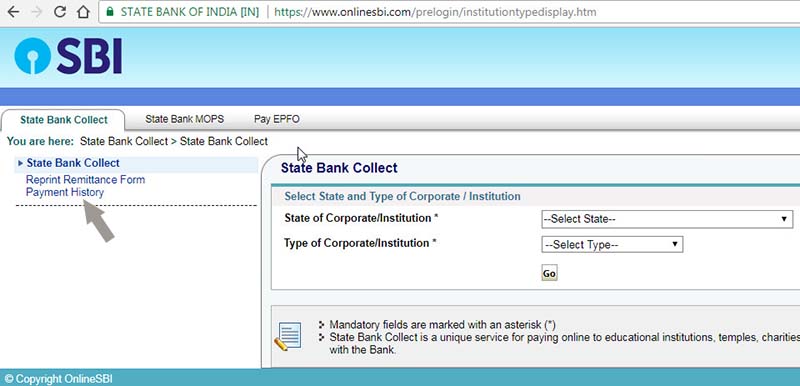This screenshot has width=800, height=386.
Task: Go back with browser back arrow
Action: [x=13, y=11]
